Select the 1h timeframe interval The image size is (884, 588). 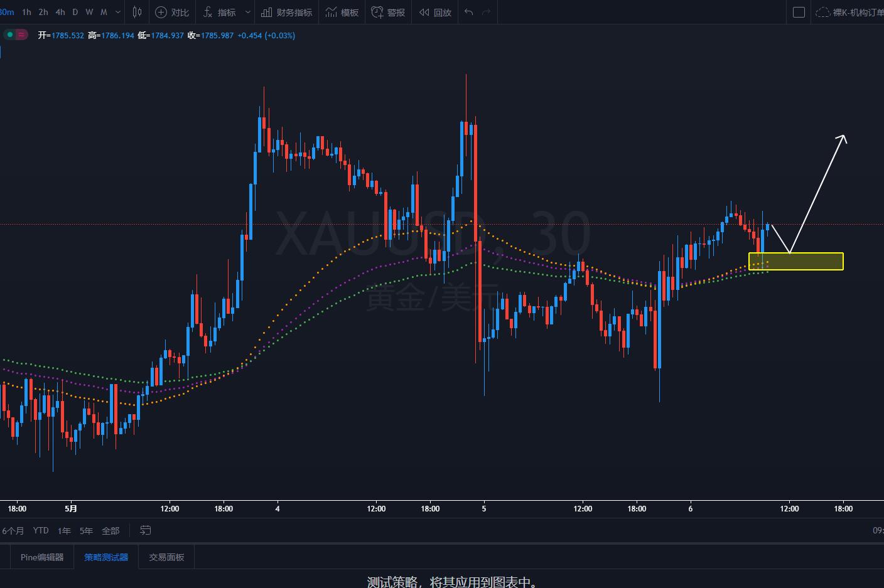(x=26, y=12)
